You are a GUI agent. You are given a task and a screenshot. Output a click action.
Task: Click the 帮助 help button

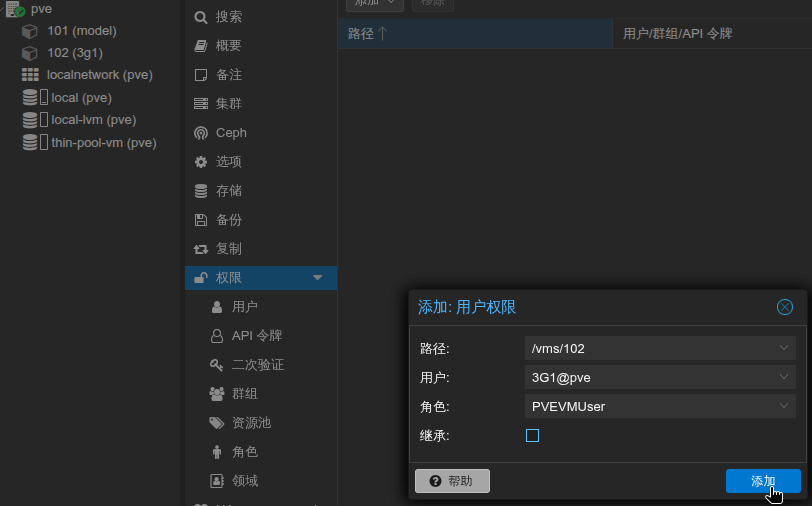point(452,481)
